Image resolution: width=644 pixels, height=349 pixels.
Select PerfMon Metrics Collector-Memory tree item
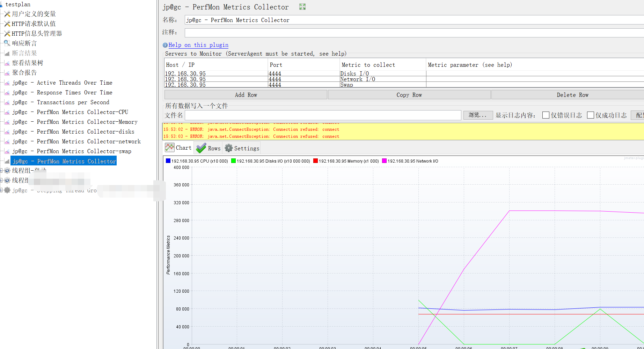point(75,122)
